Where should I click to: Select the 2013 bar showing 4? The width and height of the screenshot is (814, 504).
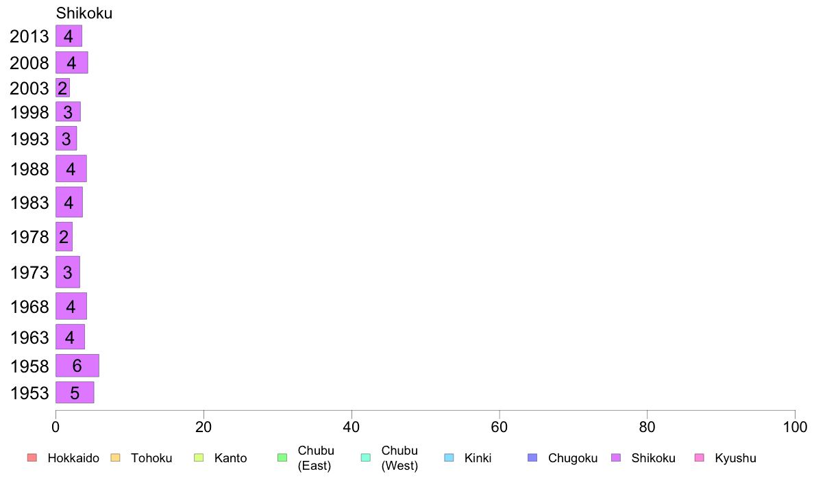pyautogui.click(x=69, y=36)
